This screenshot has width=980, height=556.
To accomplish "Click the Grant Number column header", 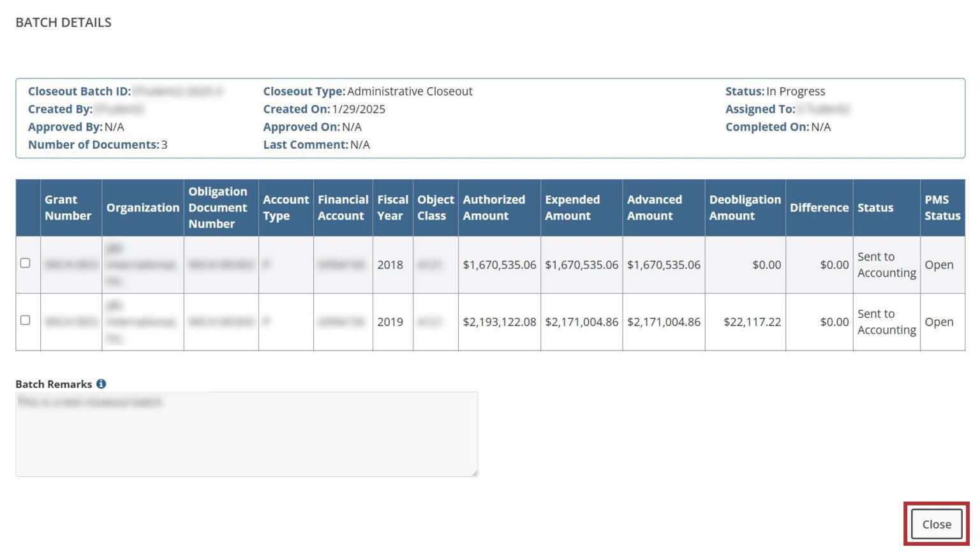I will click(x=68, y=207).
